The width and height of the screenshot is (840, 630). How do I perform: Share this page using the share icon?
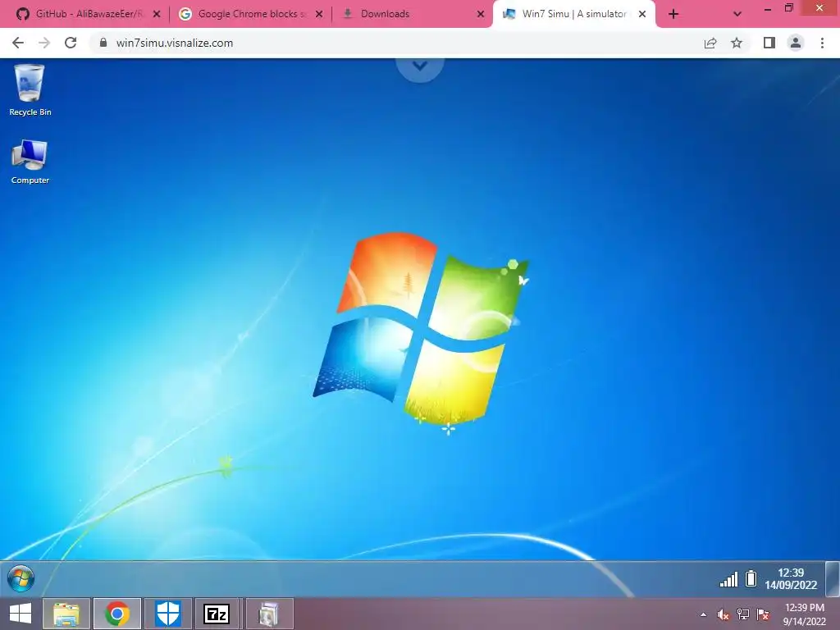710,43
